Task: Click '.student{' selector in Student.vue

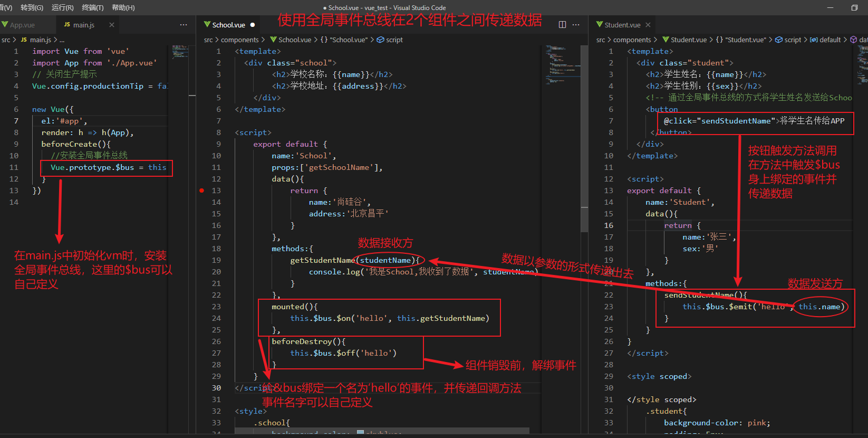Action: point(666,411)
